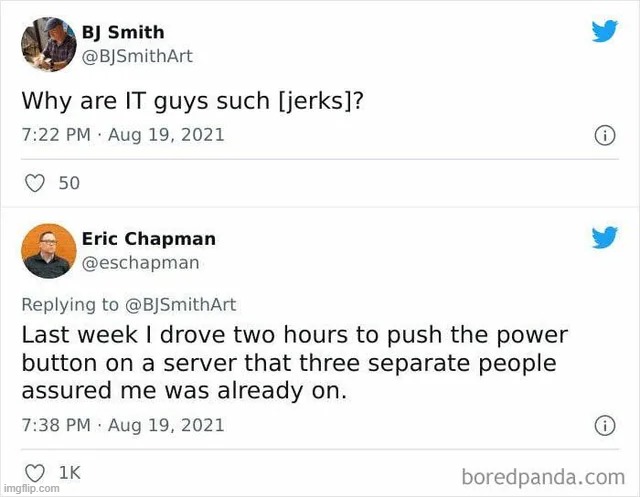
Task: Click the 7:38 PM · Aug 19, 2021 timestamp
Action: pyautogui.click(x=123, y=425)
